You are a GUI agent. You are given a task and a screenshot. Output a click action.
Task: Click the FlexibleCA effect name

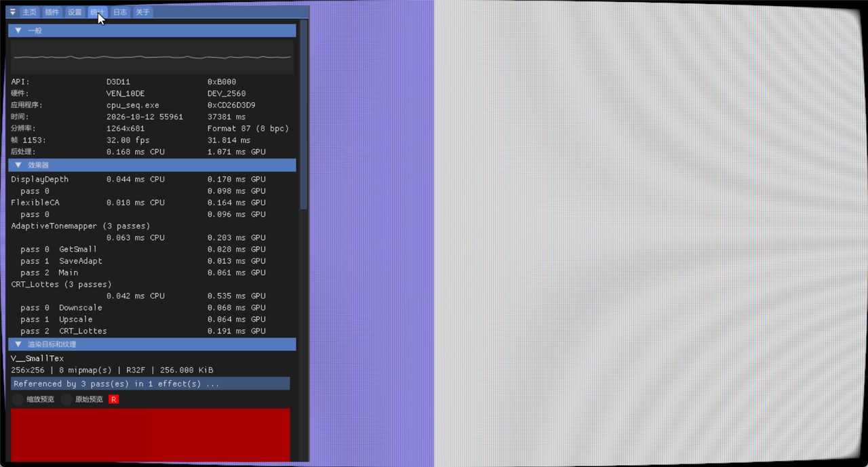(x=35, y=203)
